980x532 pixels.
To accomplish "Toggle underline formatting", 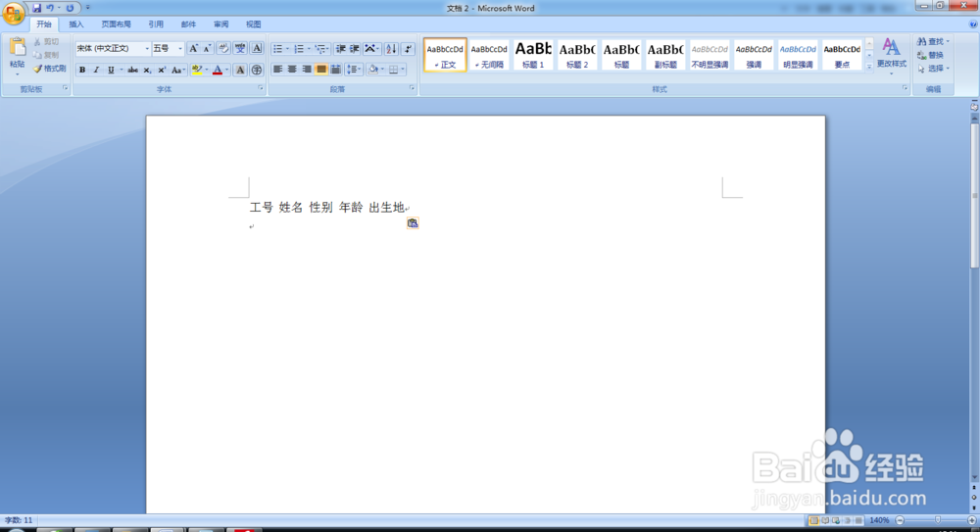I will [111, 70].
